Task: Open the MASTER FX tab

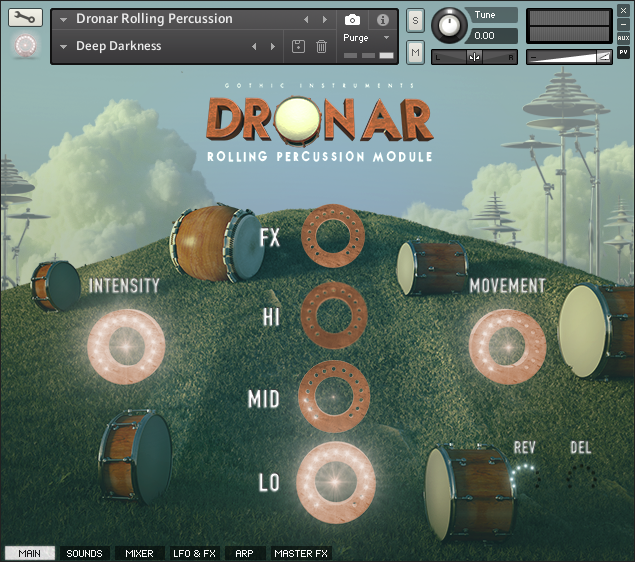Action: point(301,553)
